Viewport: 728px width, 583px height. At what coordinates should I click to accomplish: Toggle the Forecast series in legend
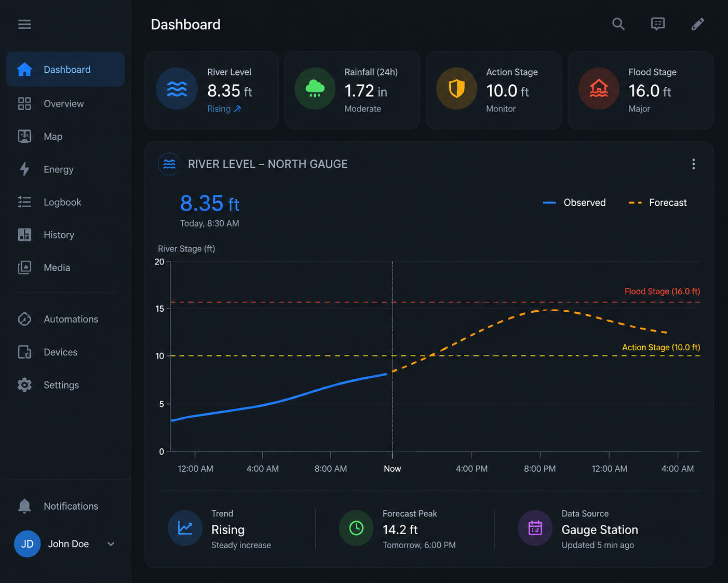click(x=657, y=203)
